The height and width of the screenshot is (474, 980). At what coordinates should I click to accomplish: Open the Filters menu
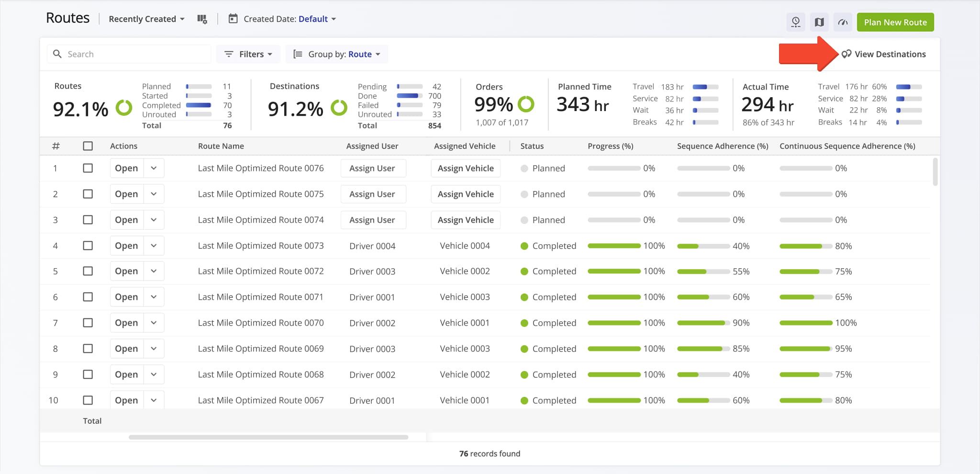(248, 54)
